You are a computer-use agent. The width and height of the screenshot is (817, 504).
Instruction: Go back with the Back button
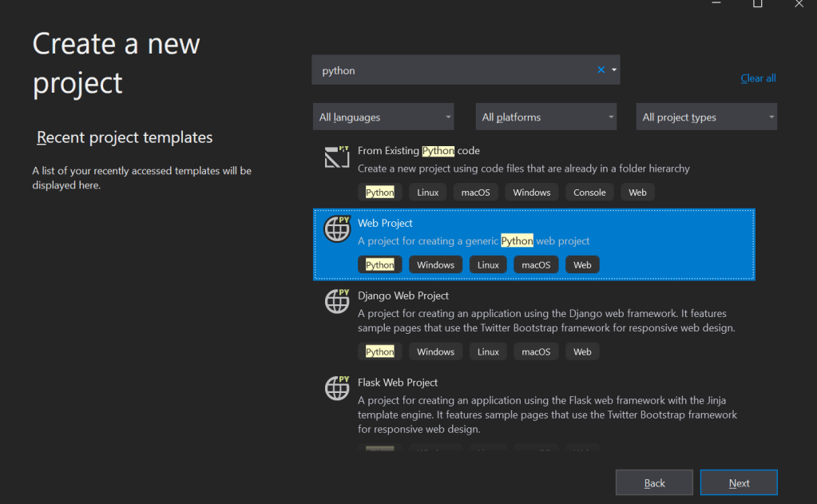[x=654, y=482]
